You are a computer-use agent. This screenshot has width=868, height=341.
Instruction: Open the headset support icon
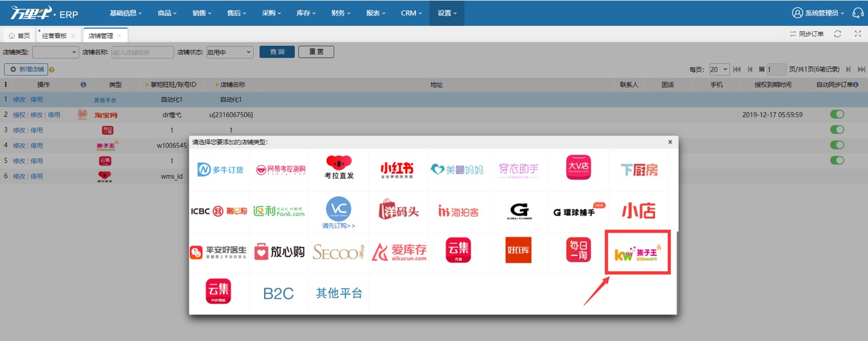tap(858, 13)
